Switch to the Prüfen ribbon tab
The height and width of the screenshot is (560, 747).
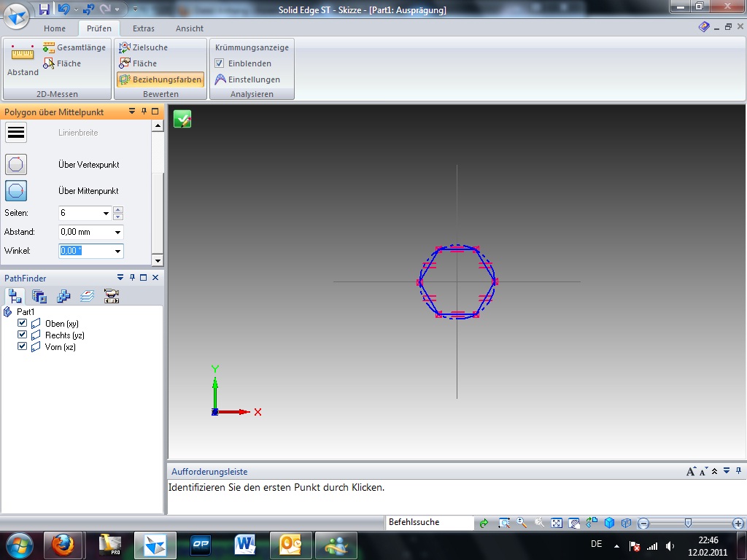(99, 28)
